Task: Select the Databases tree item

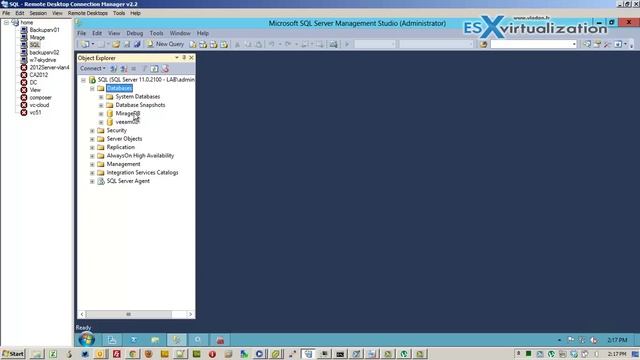Action: point(119,88)
